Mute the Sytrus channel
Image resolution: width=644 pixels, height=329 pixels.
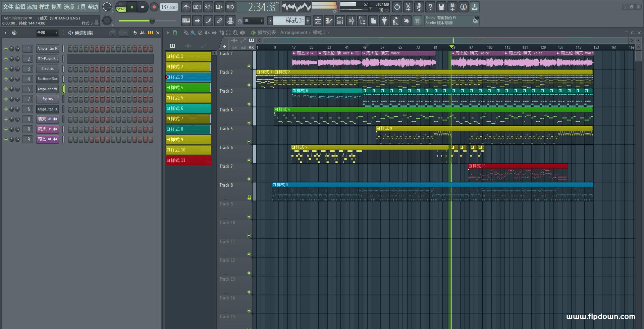6,99
